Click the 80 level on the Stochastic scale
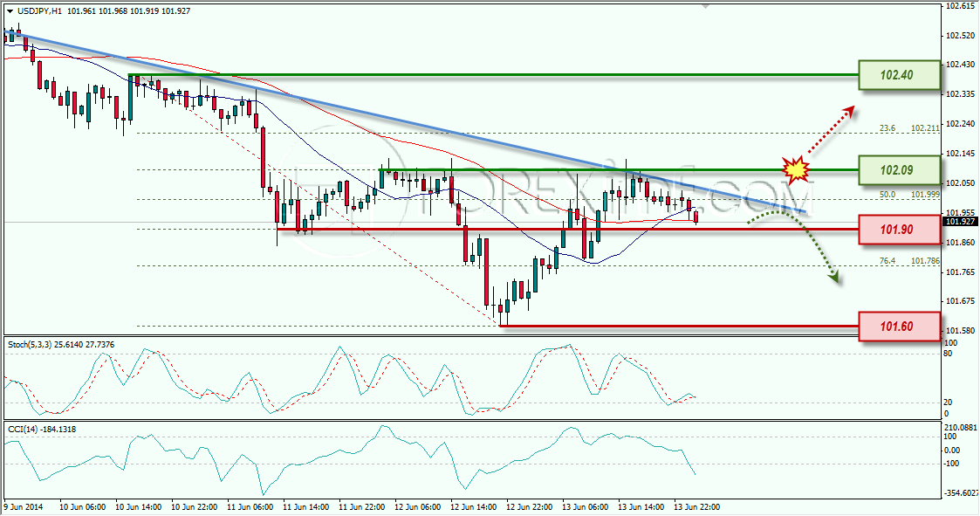Viewport: 980px width, 516px height. [948, 354]
